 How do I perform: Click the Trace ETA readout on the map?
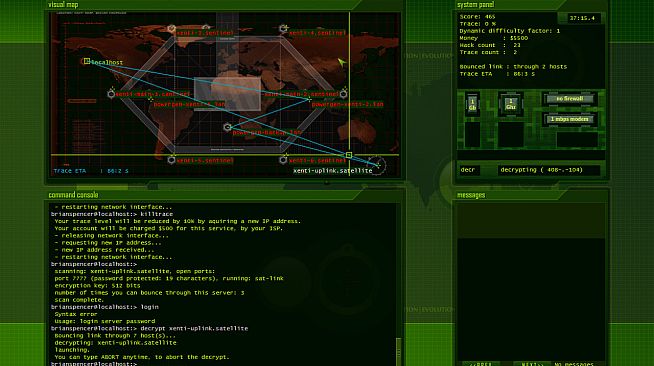(x=91, y=171)
